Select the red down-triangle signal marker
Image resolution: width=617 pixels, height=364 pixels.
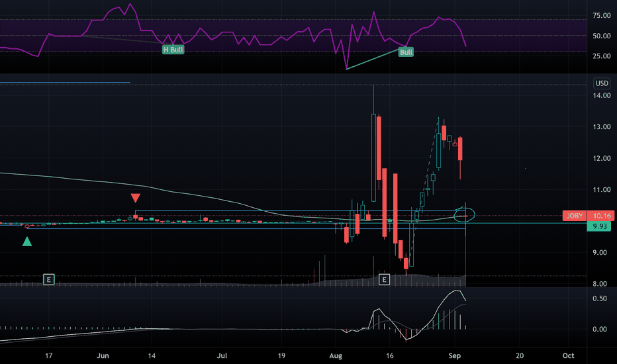click(x=135, y=198)
